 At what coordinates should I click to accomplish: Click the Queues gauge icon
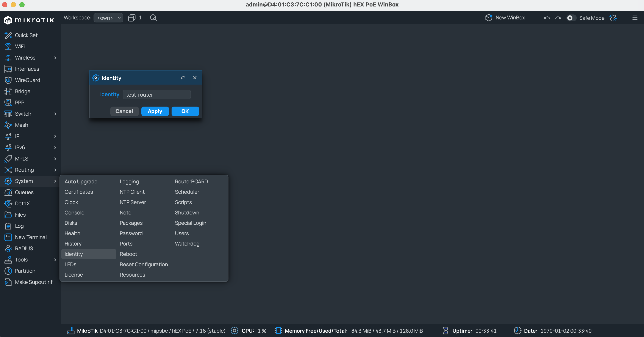(x=8, y=192)
